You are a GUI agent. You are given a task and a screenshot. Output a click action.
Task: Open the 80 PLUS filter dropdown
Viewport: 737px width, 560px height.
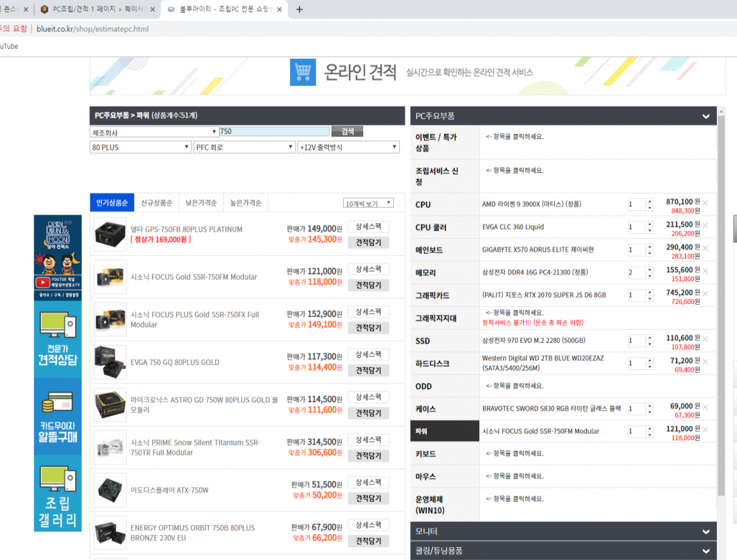click(140, 147)
